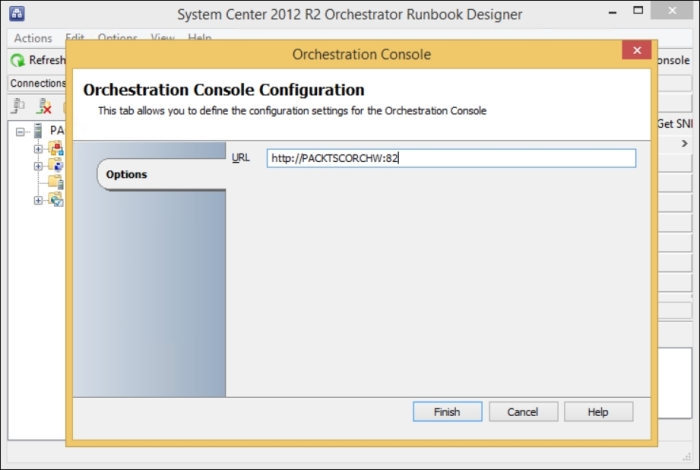Click the Get SNMP activity in the right pane
Viewport: 700px width, 470px height.
(x=675, y=124)
